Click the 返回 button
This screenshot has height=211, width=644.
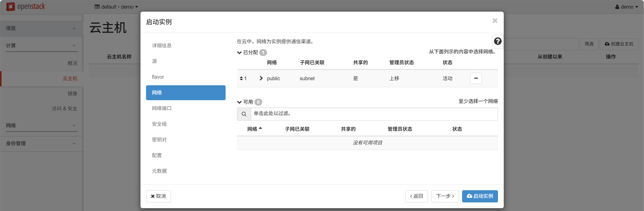(417, 196)
